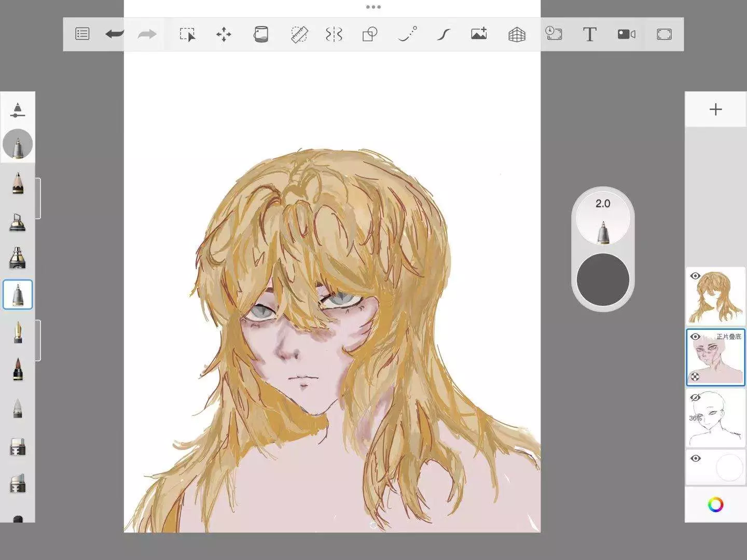Hide the hair layer via eye icon
747x560 pixels.
click(696, 276)
